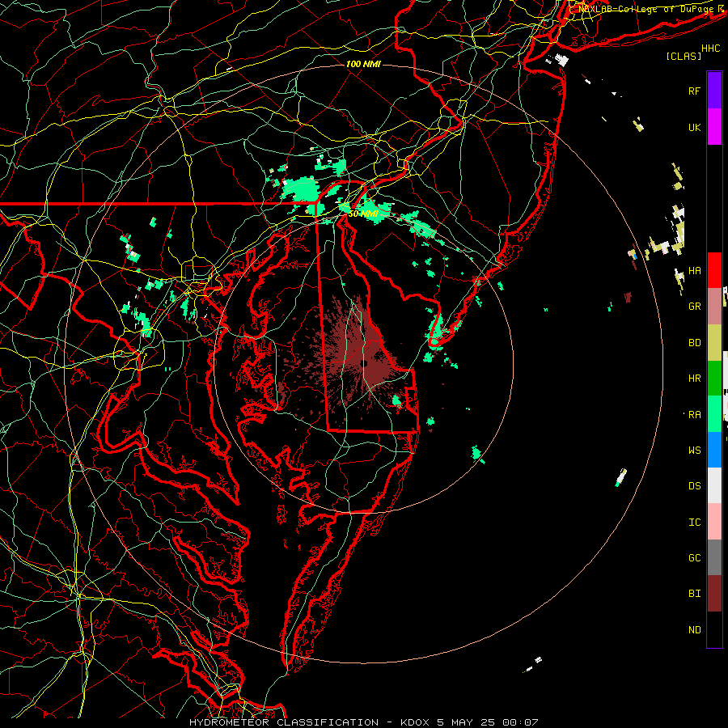The image size is (728, 728).
Task: Click the "HR" legend label
Action: (694, 378)
